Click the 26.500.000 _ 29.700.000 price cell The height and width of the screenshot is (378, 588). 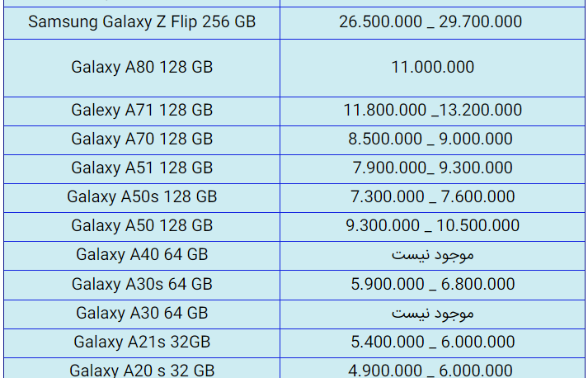tap(430, 21)
